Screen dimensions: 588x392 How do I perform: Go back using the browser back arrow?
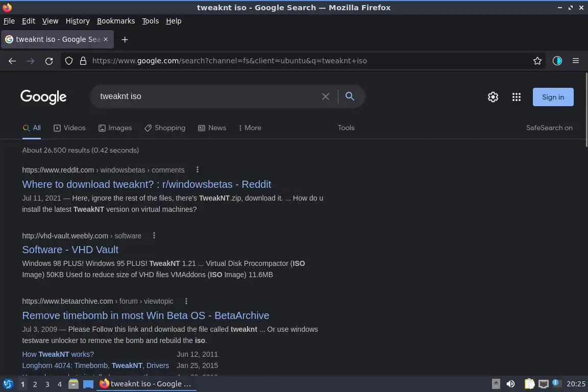[12, 61]
